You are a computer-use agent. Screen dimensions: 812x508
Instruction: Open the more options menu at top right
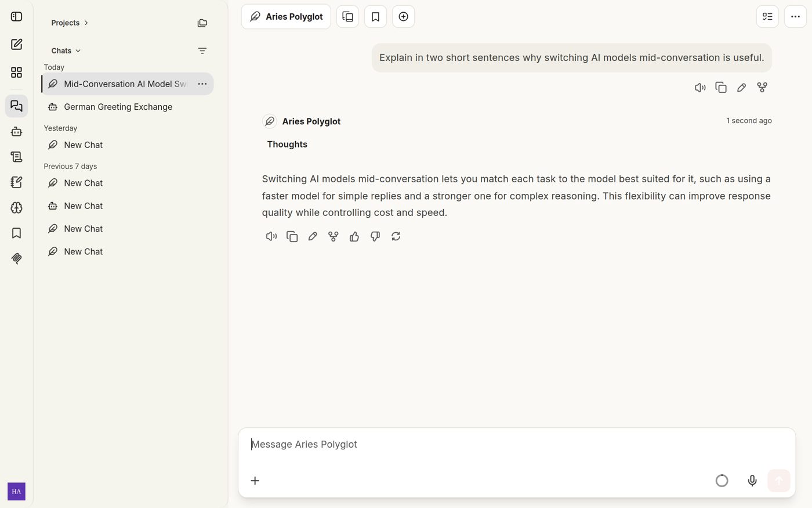coord(796,17)
